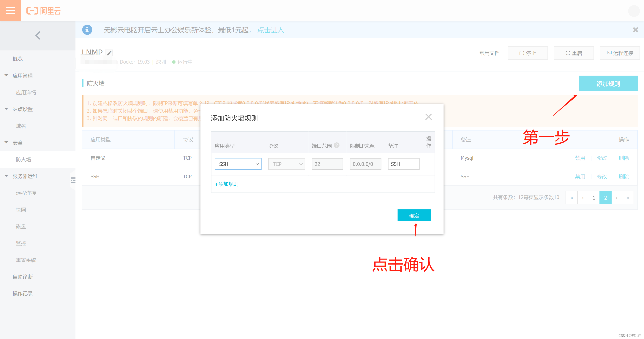Open 应用详情 sidebar item
Viewport: 644px width, 339px height.
(x=26, y=93)
